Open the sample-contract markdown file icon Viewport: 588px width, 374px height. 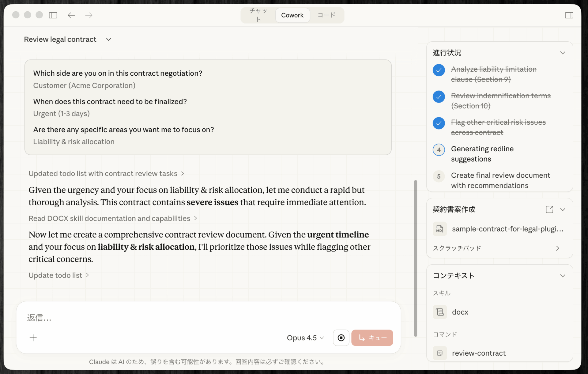pyautogui.click(x=440, y=229)
